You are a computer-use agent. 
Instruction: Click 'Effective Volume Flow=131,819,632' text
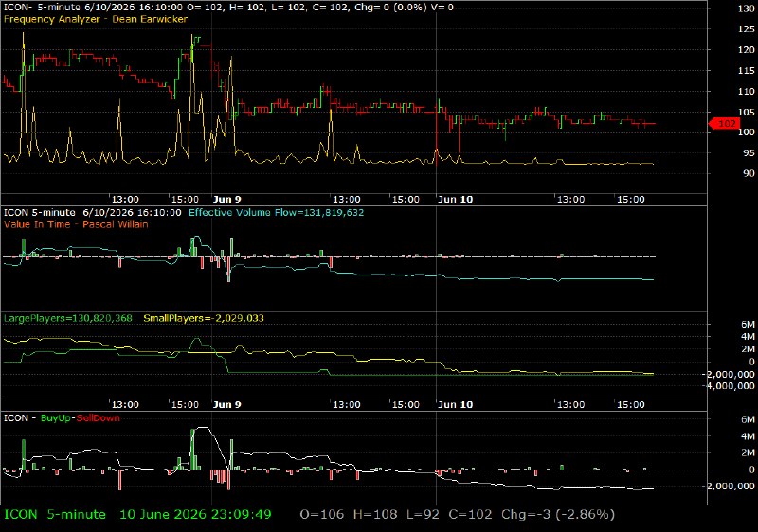276,212
